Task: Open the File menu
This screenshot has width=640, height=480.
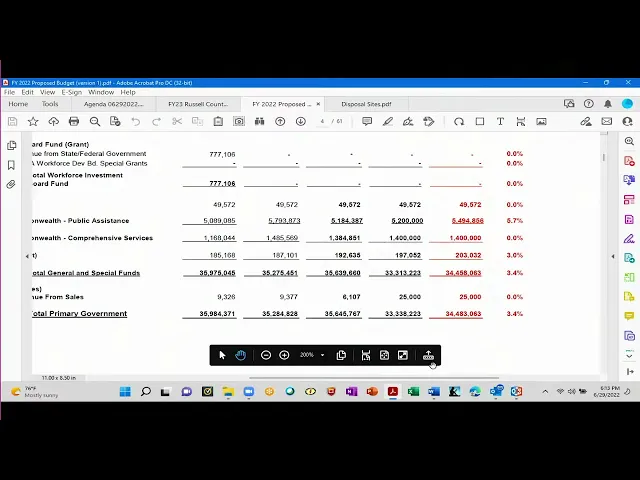Action: pyautogui.click(x=9, y=92)
